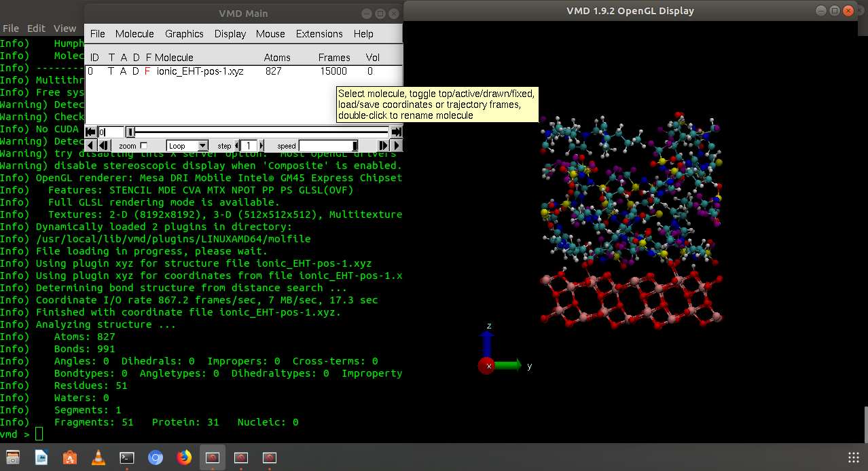The image size is (868, 471).
Task: Open the Loop playback mode dropdown
Action: coord(188,146)
